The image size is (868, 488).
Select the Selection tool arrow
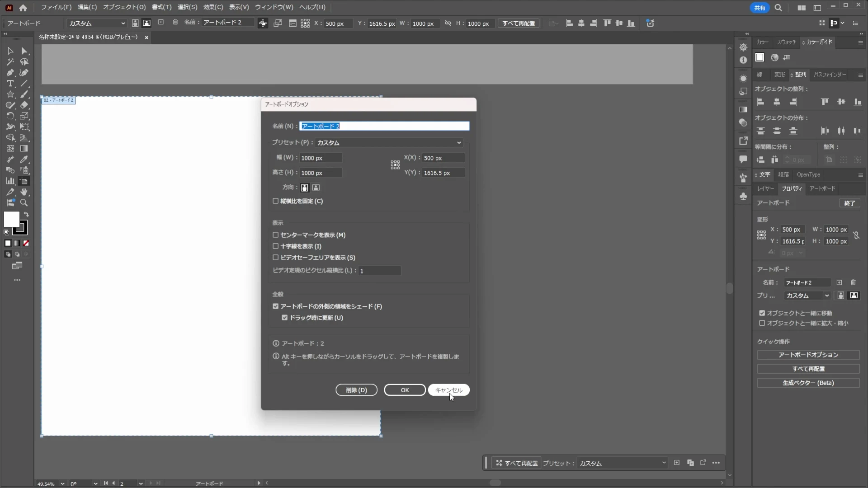click(x=10, y=51)
